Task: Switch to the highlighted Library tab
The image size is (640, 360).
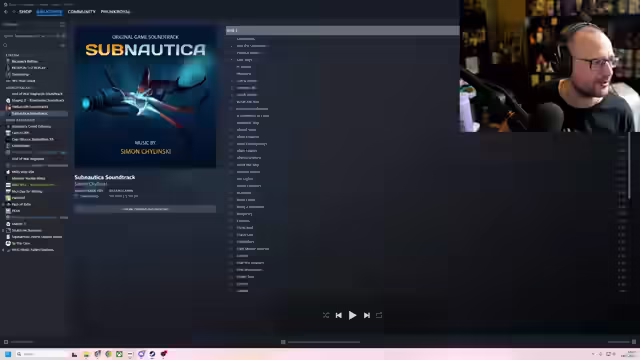Action: tap(49, 11)
